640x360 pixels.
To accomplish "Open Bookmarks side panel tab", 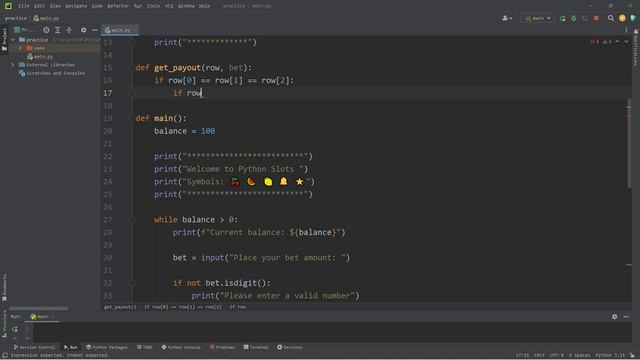I will [4, 288].
